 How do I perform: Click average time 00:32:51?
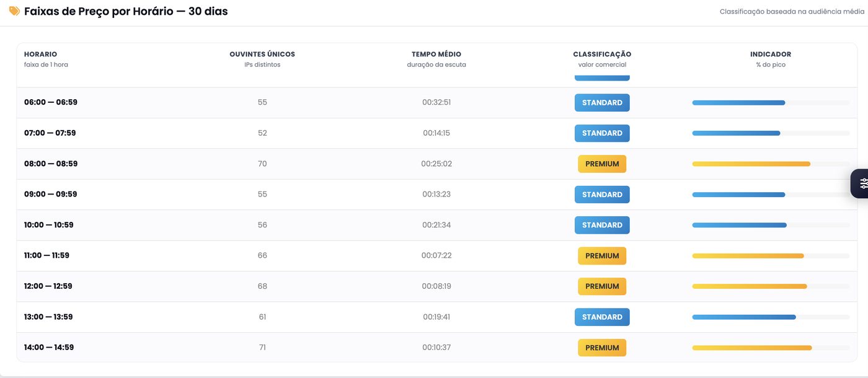[x=436, y=103]
